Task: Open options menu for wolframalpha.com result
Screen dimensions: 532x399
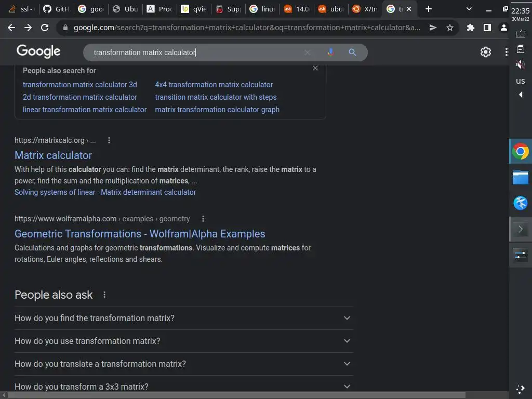Action: [203, 219]
